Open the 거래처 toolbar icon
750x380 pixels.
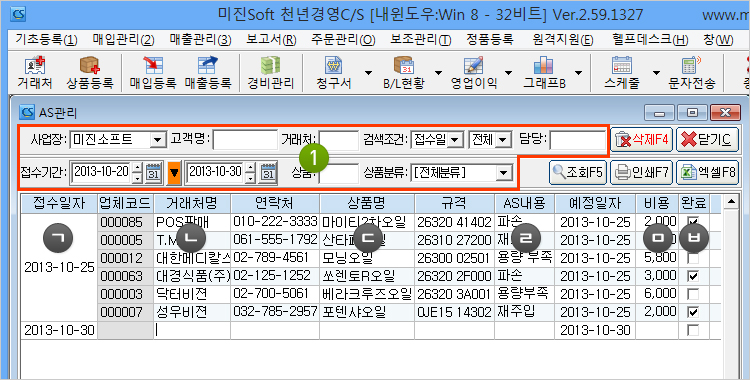pos(34,73)
